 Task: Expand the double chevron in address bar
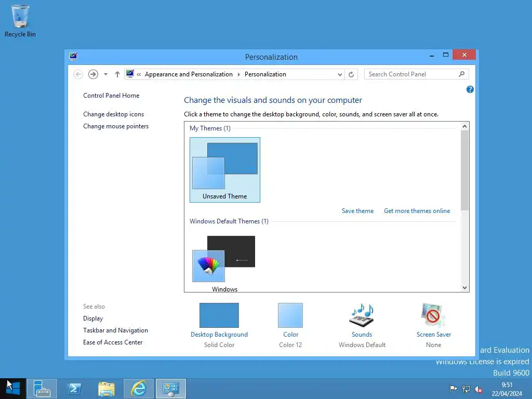[x=139, y=74]
